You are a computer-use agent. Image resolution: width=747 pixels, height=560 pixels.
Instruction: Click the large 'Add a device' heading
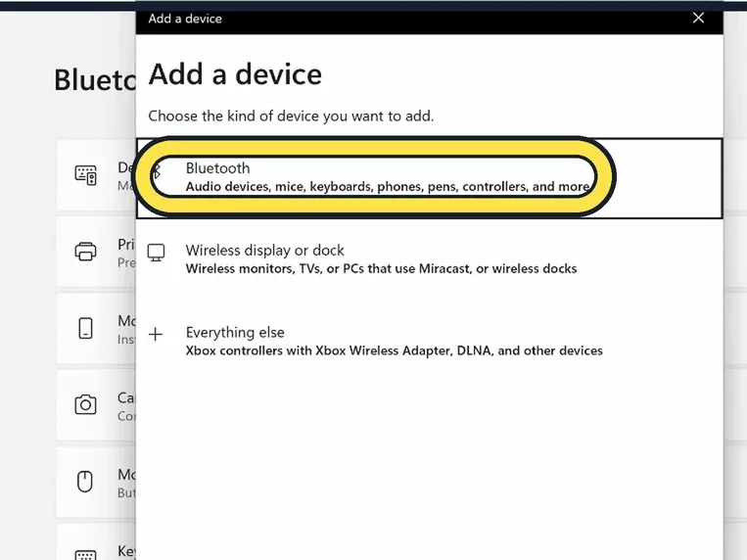coord(235,74)
